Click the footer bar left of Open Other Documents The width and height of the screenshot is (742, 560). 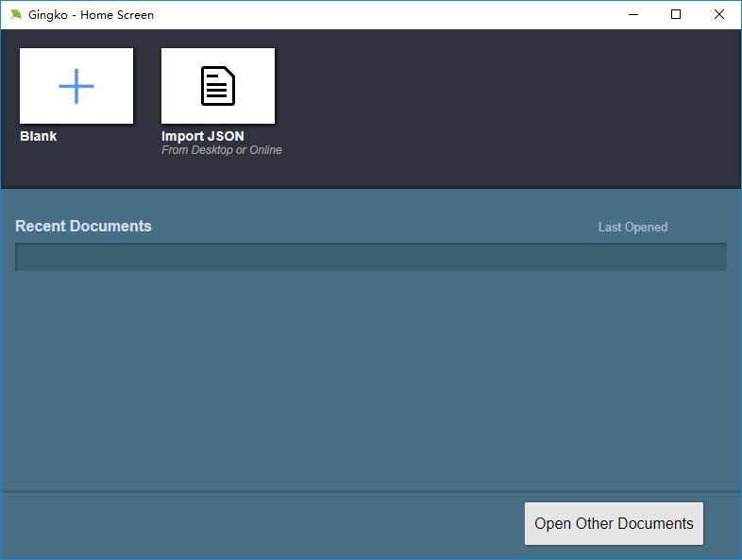[x=262, y=525]
